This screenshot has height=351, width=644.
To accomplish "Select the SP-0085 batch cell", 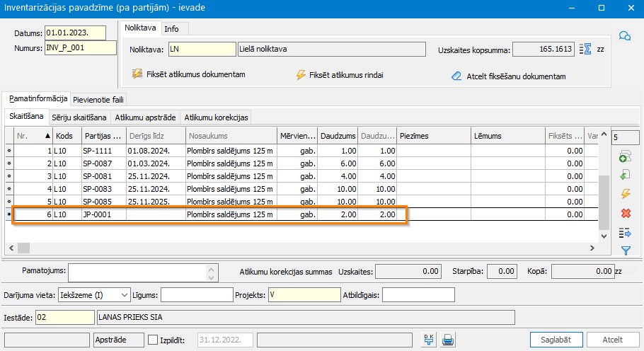I will [104, 202].
